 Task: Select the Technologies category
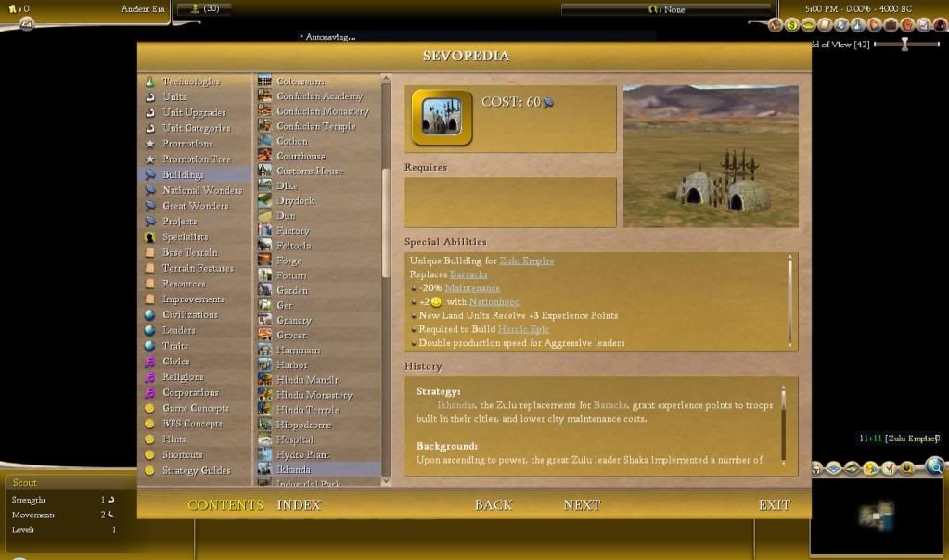pos(191,82)
